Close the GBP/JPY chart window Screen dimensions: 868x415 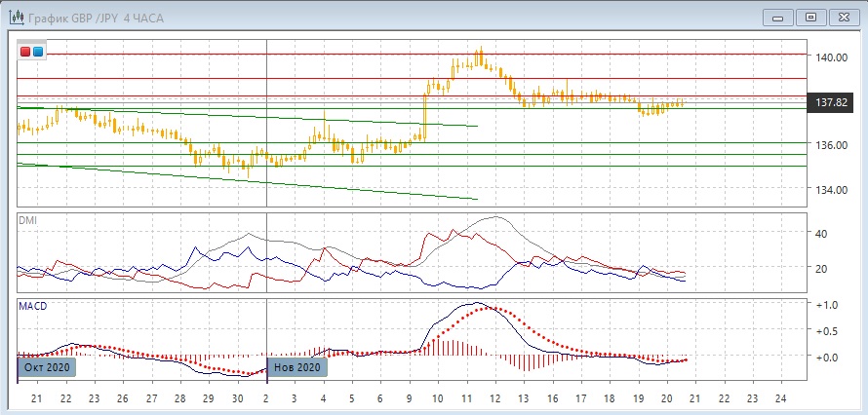tap(844, 17)
